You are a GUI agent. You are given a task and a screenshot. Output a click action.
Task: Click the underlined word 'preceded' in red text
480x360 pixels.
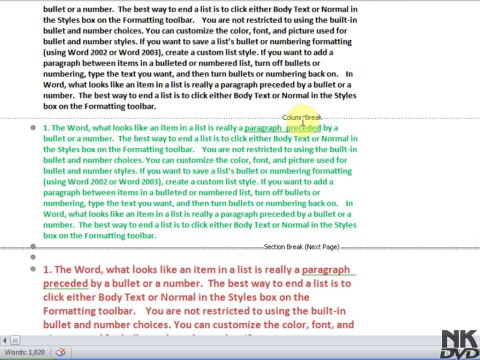pos(65,283)
